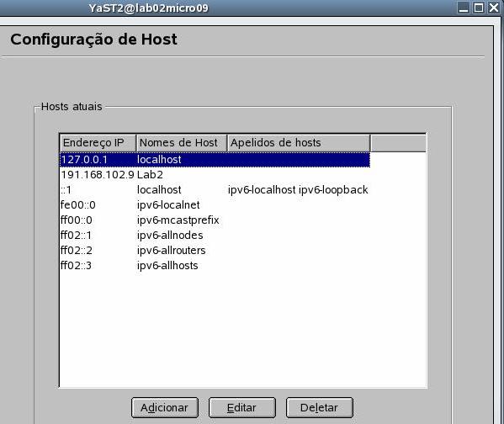
Task: Pick the ff00::0 ipv6-mcastprefix row
Action: point(215,220)
